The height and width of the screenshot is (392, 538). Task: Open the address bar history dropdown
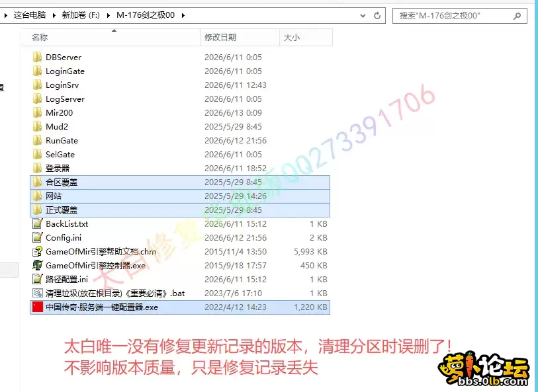click(363, 15)
